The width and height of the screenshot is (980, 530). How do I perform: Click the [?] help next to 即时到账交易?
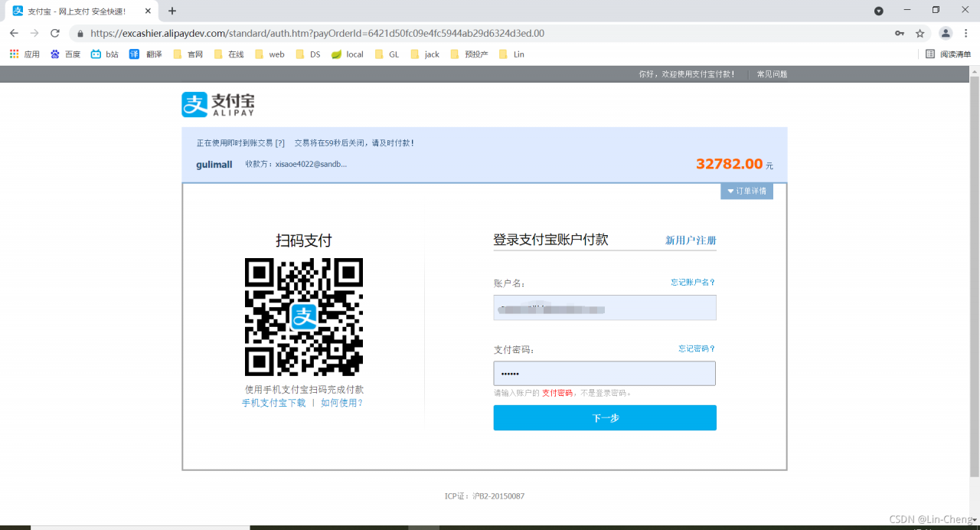click(279, 143)
